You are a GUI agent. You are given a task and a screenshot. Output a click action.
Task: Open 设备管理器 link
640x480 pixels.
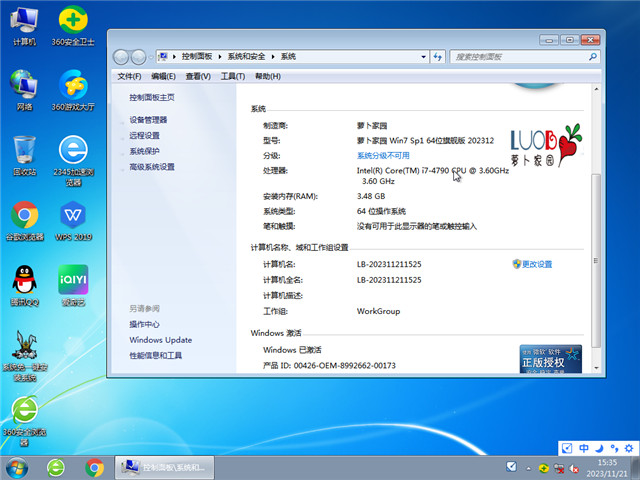click(148, 120)
